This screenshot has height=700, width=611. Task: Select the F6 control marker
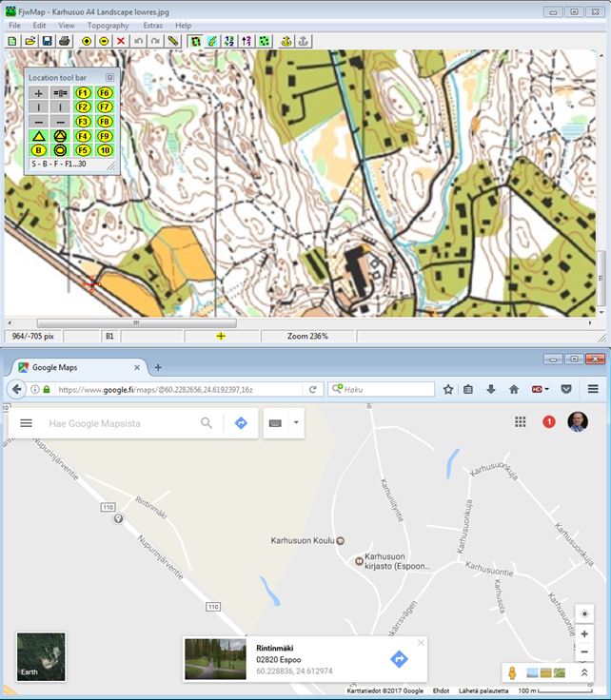pyautogui.click(x=105, y=93)
